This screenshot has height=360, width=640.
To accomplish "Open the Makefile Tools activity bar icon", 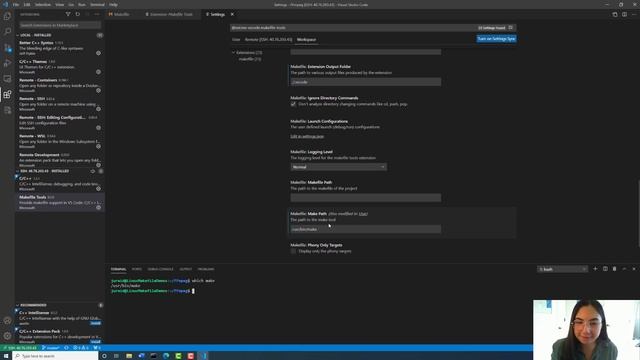I will coord(7,110).
